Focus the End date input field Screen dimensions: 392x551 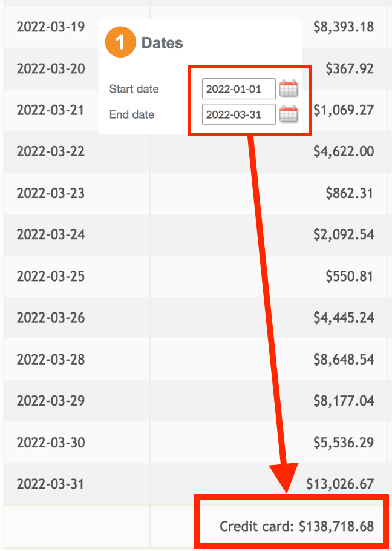[238, 114]
